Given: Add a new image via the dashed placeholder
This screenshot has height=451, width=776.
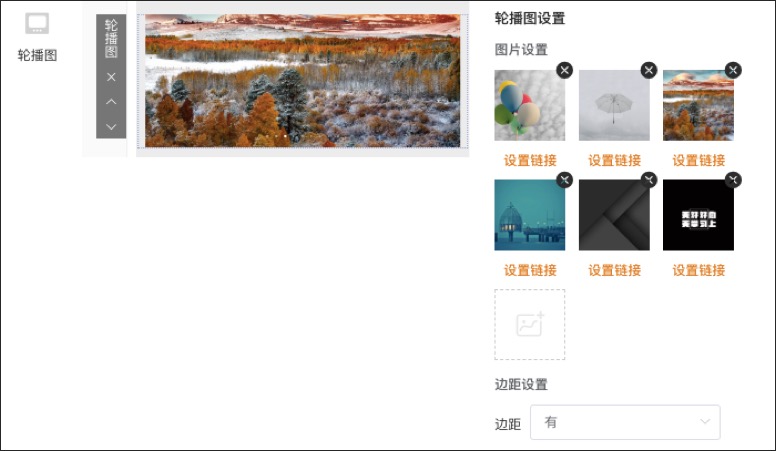Looking at the screenshot, I should coord(530,325).
